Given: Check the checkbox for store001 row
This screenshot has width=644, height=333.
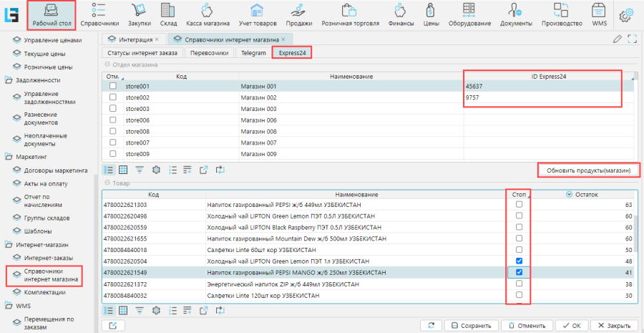Looking at the screenshot, I should point(112,86).
